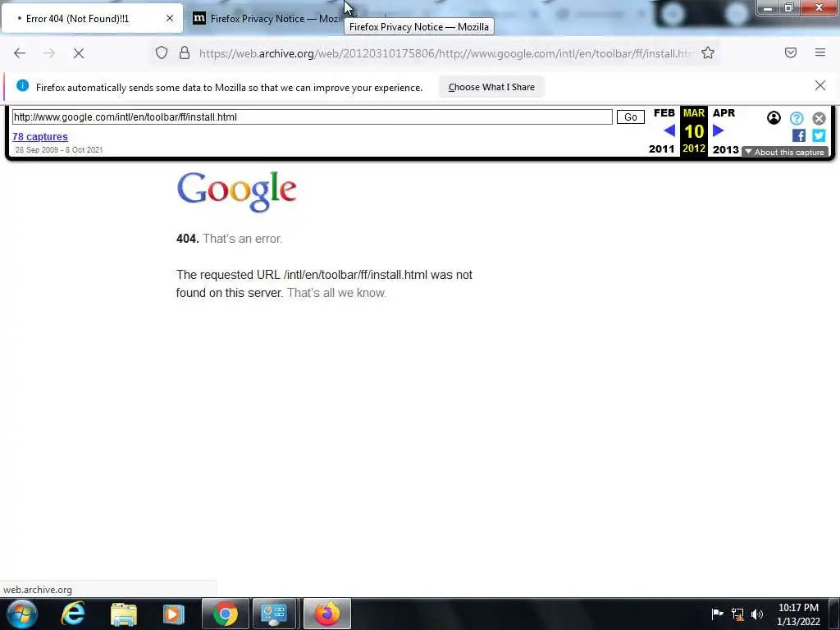The image size is (840, 630).
Task: Close the Error 404 tab
Action: tap(170, 18)
